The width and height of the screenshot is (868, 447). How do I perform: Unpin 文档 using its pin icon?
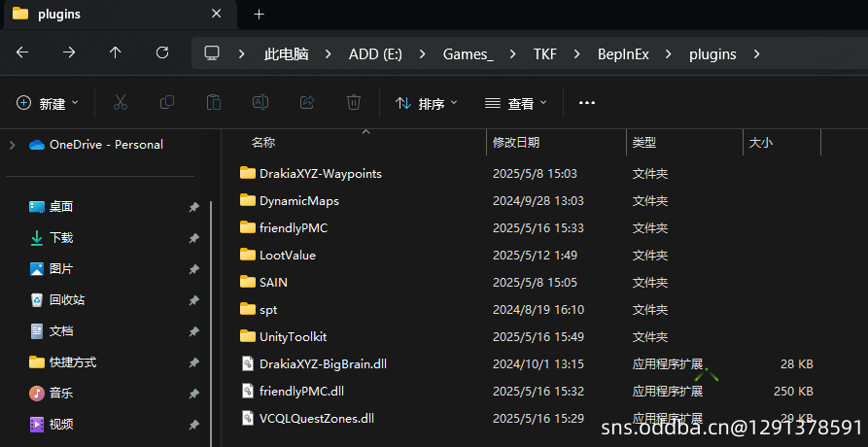pyautogui.click(x=193, y=331)
